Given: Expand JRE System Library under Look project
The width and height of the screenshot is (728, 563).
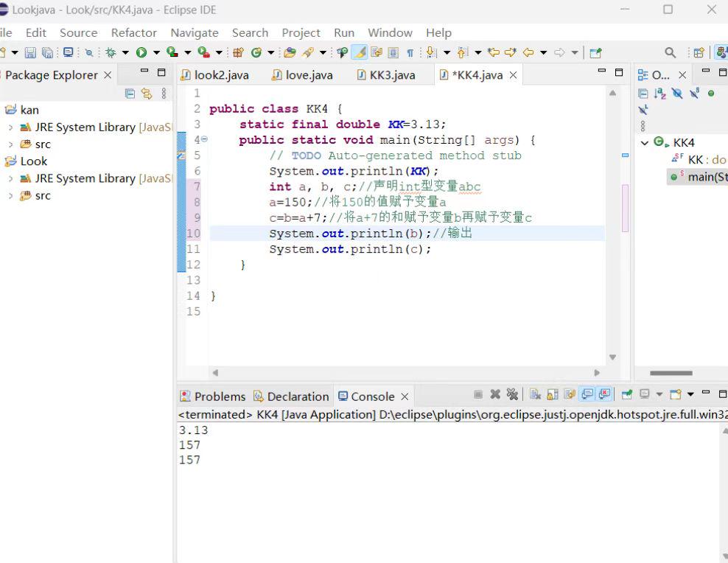Looking at the screenshot, I should [x=10, y=178].
